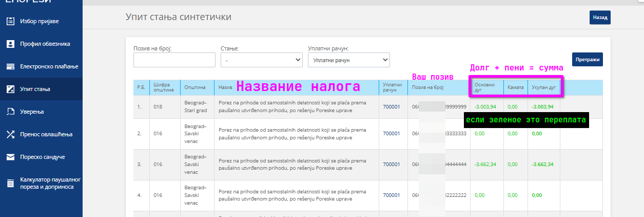Open the Стање dropdown
The height and width of the screenshot is (217, 644).
click(261, 60)
